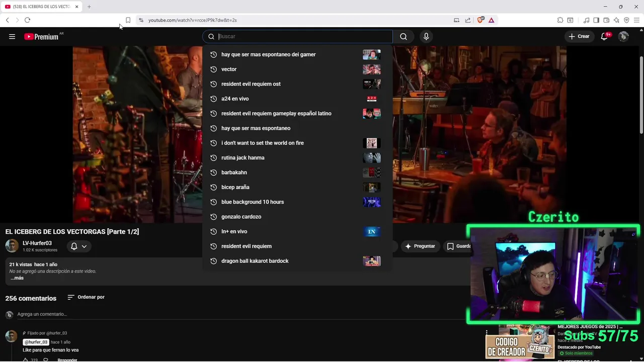The width and height of the screenshot is (644, 362).
Task: Open Brave VPN shield icon
Action: (x=626, y=20)
